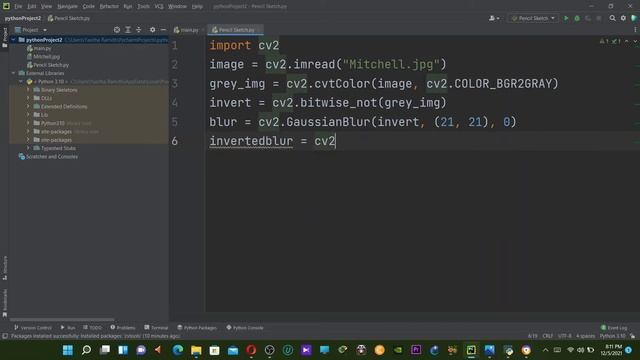Open Windows taskbar search
The width and height of the screenshot is (640, 360).
click(x=86, y=350)
